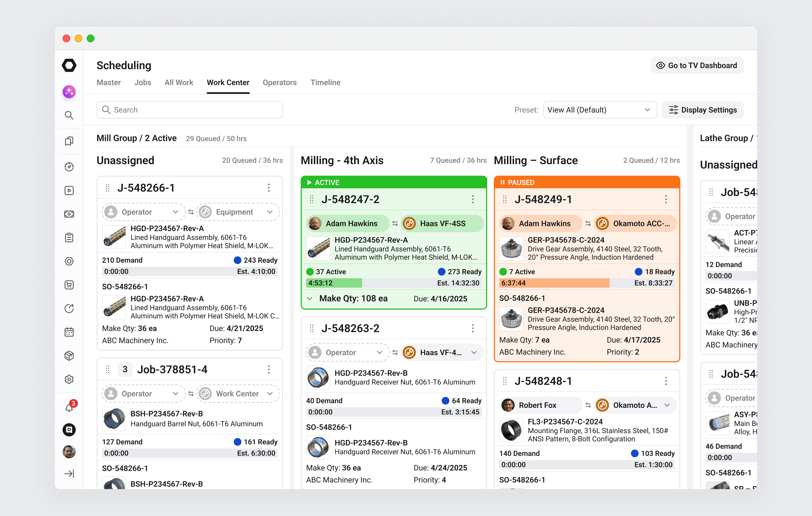The width and height of the screenshot is (812, 516).
Task: Select the Work Center tab
Action: point(228,82)
